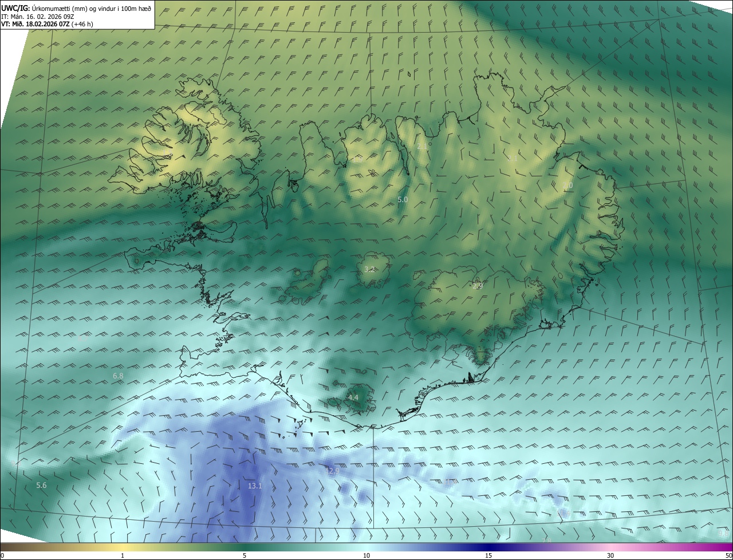This screenshot has width=733, height=560.
Task: Click the 4.4 value near the south coast
Action: (x=353, y=397)
